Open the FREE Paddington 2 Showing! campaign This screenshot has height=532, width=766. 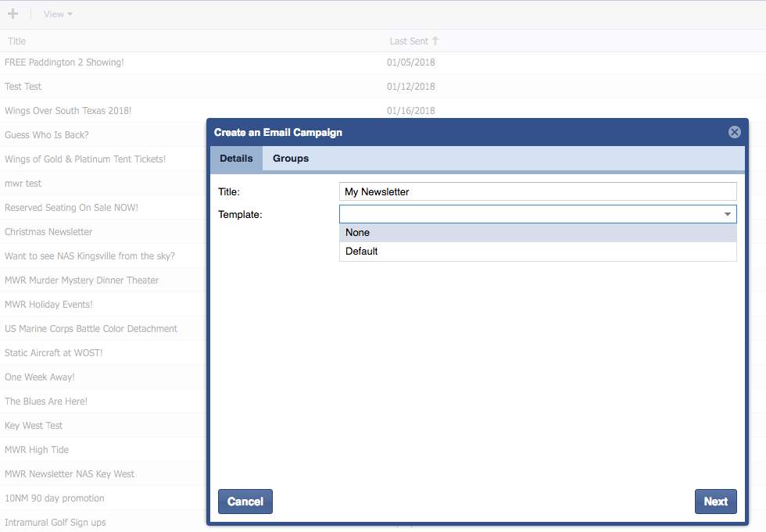(64, 62)
